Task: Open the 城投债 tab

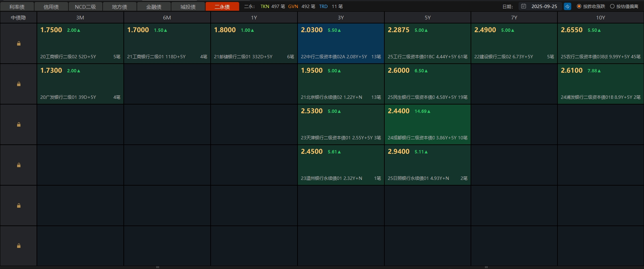Action: [188, 7]
